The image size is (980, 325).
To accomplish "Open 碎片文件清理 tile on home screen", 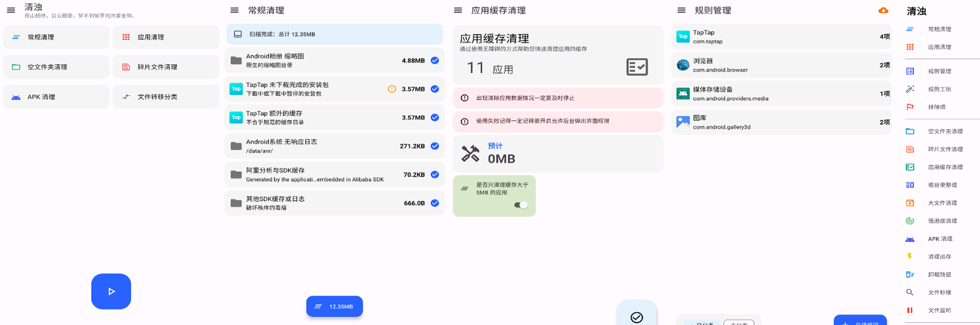I will (x=166, y=67).
